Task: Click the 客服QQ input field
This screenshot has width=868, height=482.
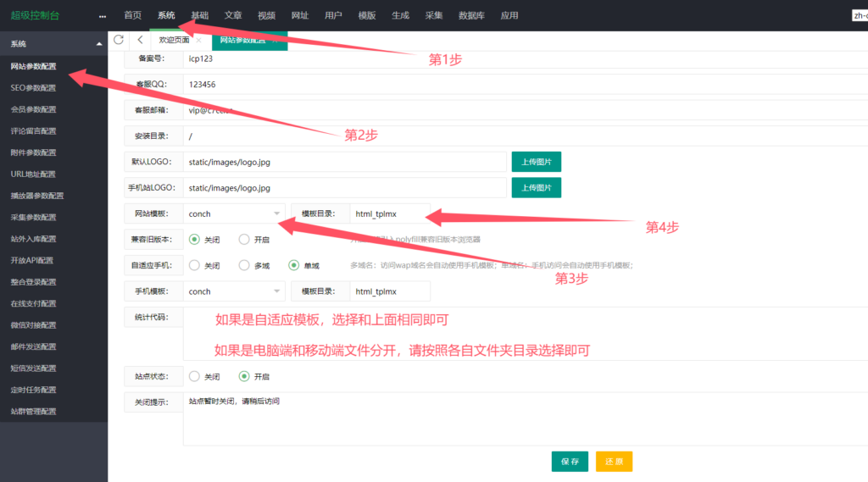Action: coord(526,84)
